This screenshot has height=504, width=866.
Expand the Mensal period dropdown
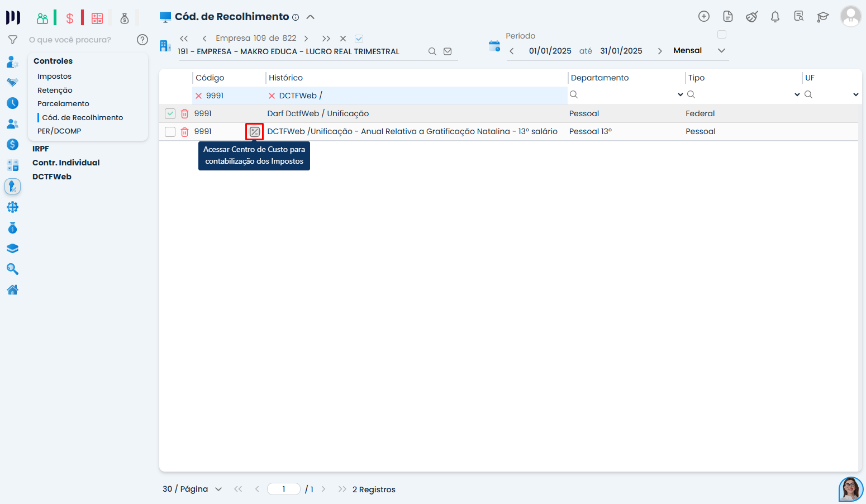tap(721, 51)
